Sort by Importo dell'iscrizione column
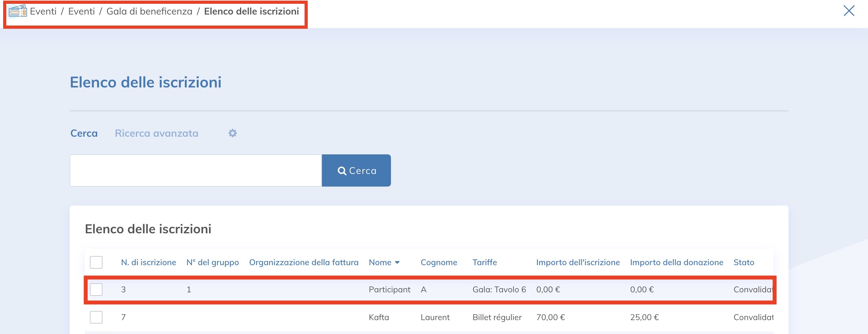Screen dimensions: 868x334 (578, 262)
